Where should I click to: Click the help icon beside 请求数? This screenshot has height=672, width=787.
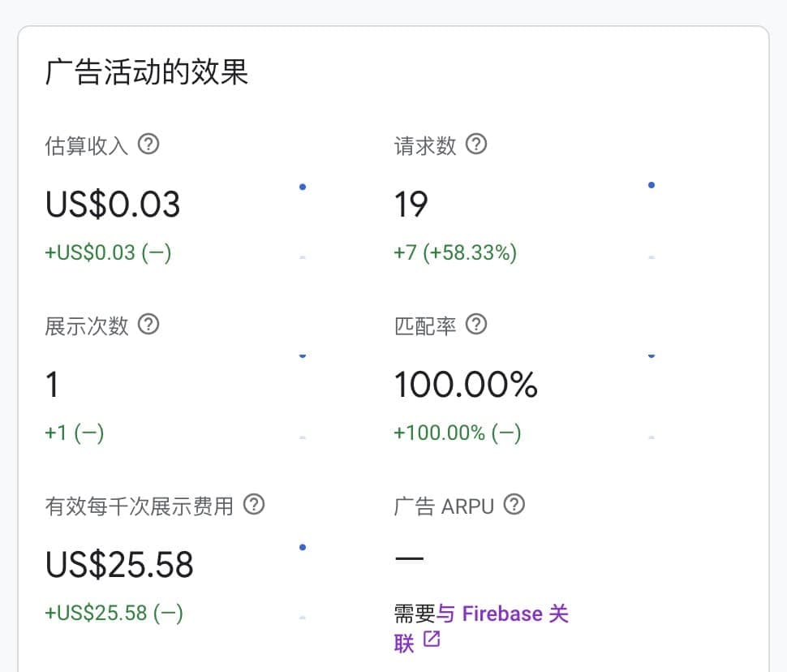(477, 144)
